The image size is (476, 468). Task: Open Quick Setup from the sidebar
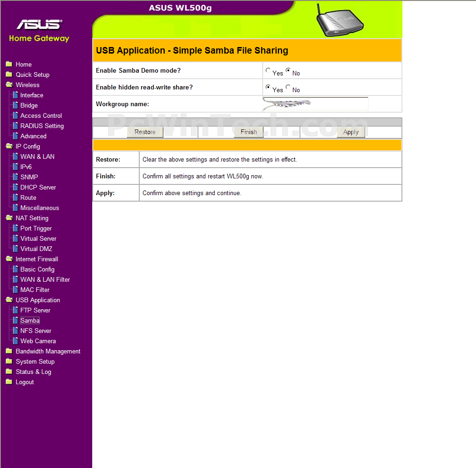click(33, 75)
